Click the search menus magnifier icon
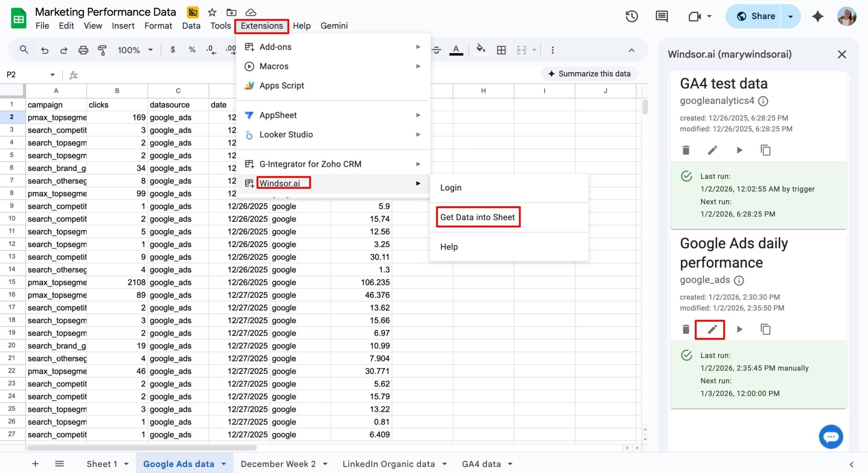Screen dimensions: 868x473 pyautogui.click(x=24, y=50)
